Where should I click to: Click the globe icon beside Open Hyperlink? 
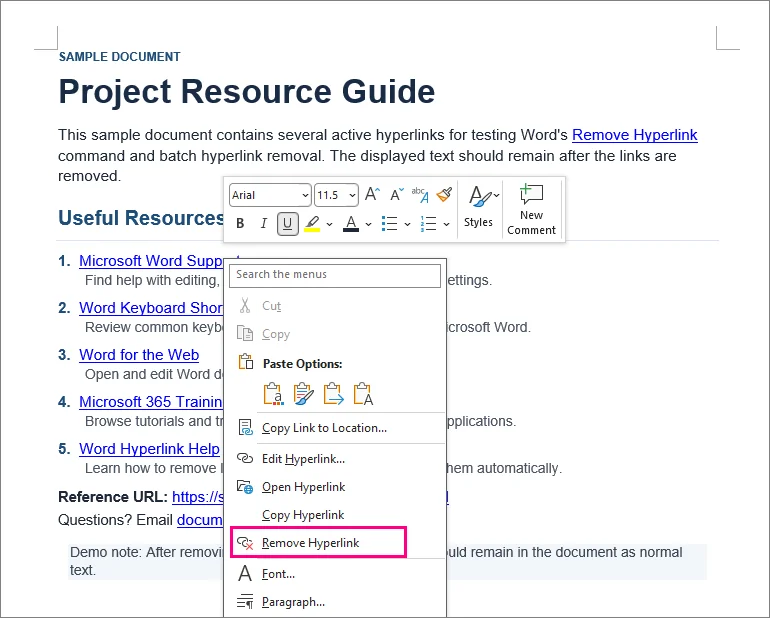(x=245, y=486)
